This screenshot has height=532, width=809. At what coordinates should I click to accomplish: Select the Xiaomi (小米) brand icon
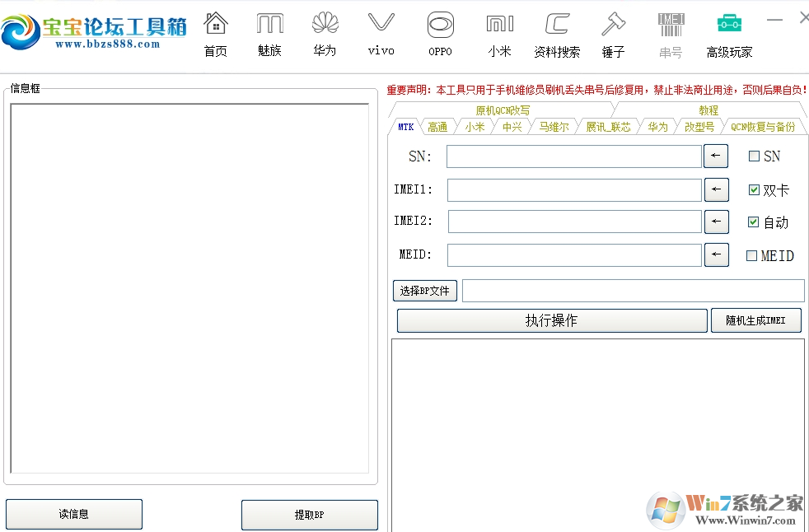coord(500,33)
